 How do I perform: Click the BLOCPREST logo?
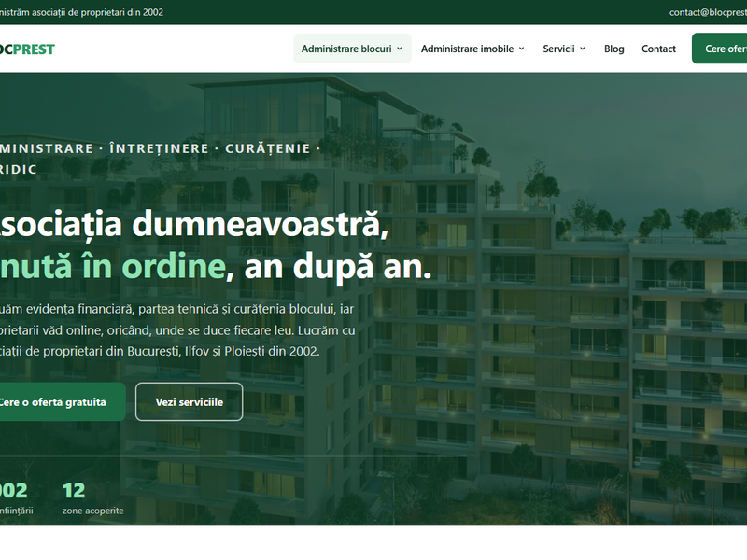(27, 49)
